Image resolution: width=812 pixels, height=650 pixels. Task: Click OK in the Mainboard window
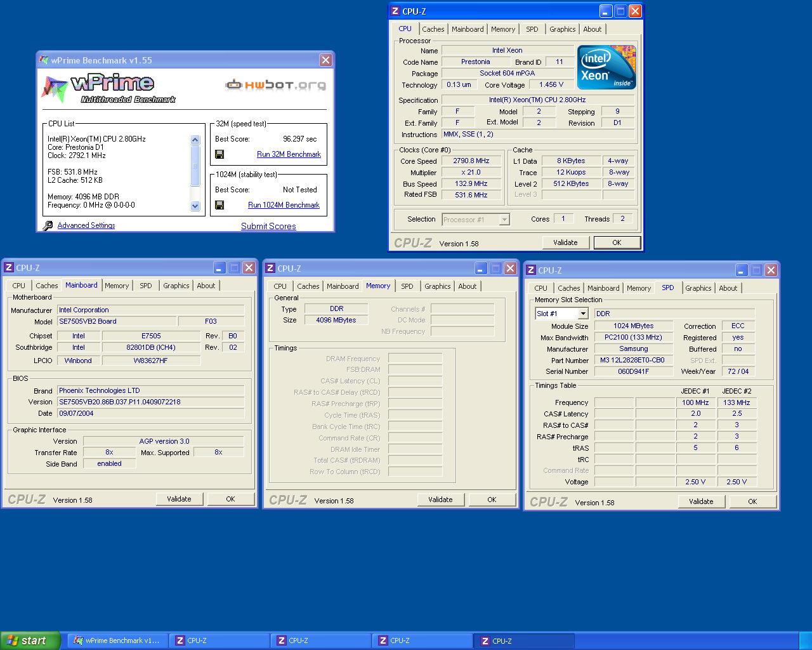click(x=230, y=499)
